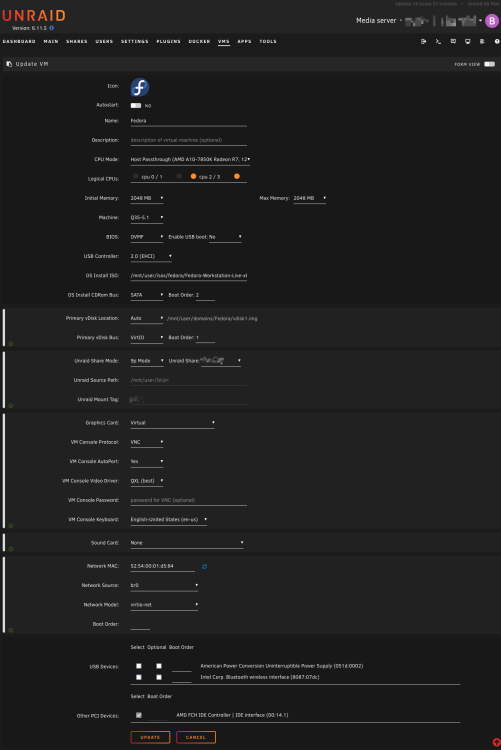Open the logout icon in header toolbar
501x750 pixels.
423,42
